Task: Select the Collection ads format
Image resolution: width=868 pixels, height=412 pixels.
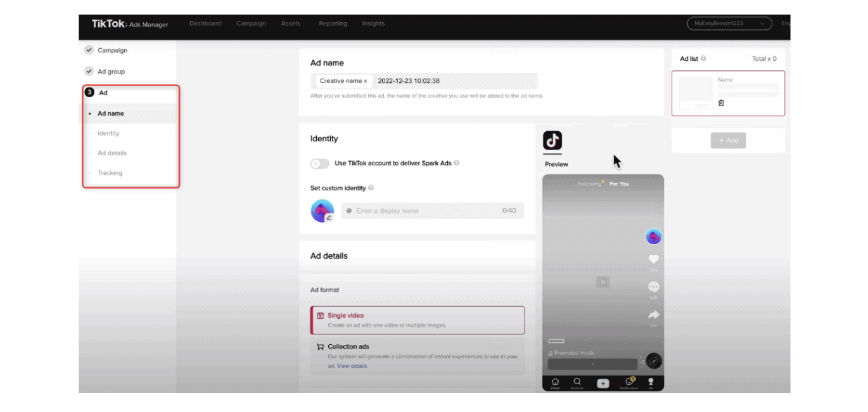Action: tap(418, 356)
